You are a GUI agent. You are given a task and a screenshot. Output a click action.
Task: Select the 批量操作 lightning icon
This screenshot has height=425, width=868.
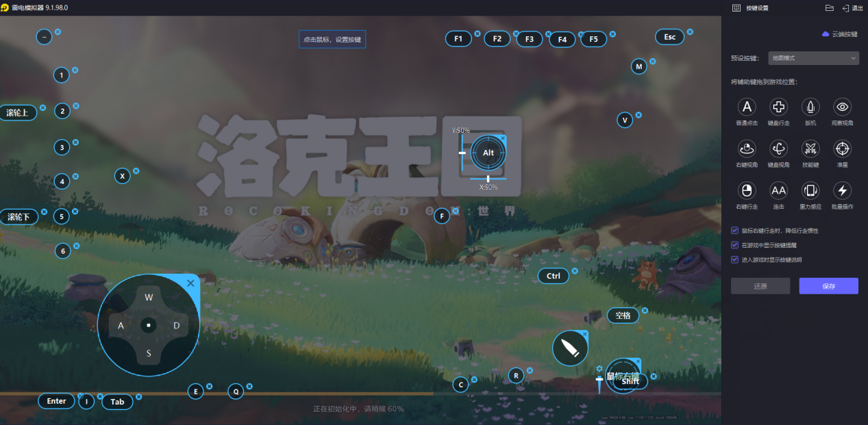click(843, 190)
